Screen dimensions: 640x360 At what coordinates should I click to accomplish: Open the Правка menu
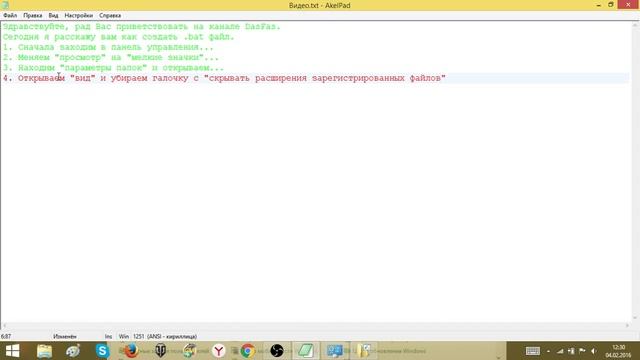click(33, 16)
